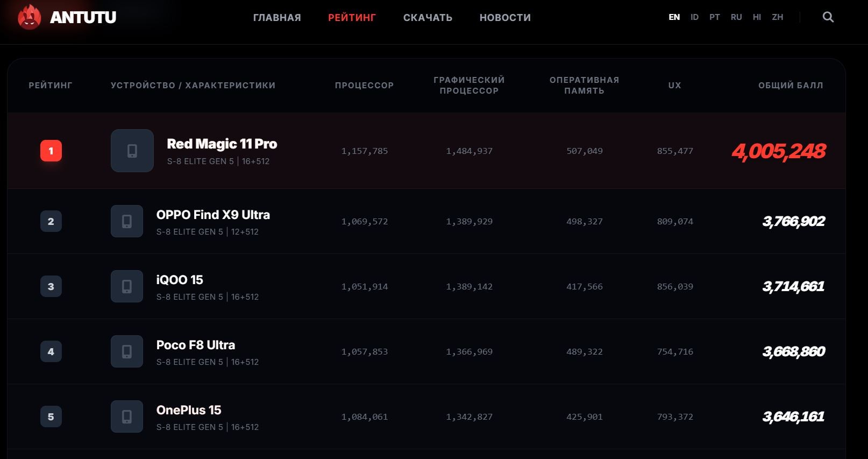
Task: Click the memory score 507,049
Action: click(585, 151)
